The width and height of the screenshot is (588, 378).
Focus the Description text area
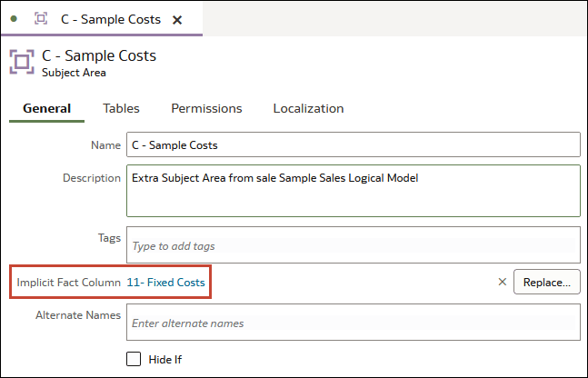(353, 190)
